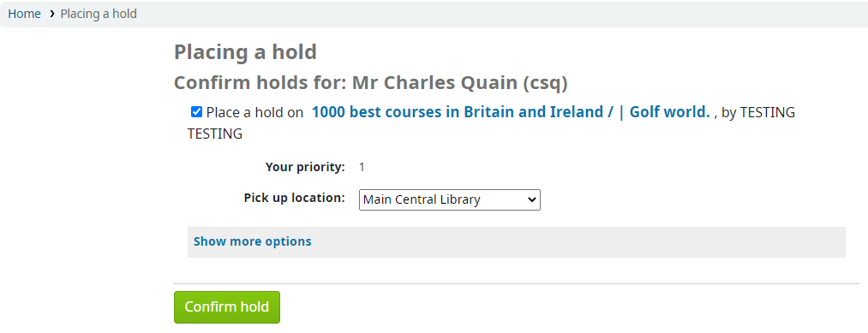Click the priority value 1
Screen dimensions: 868x333
[x=362, y=167]
